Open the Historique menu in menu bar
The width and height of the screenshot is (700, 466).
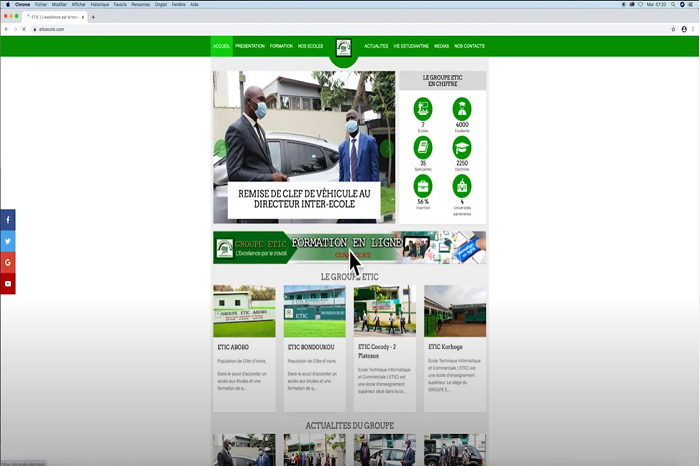point(100,4)
